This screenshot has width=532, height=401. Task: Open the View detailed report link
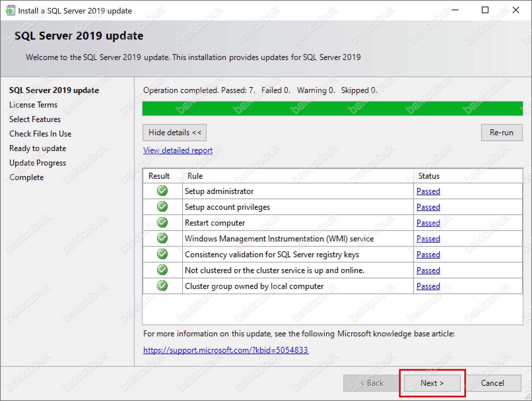(178, 150)
